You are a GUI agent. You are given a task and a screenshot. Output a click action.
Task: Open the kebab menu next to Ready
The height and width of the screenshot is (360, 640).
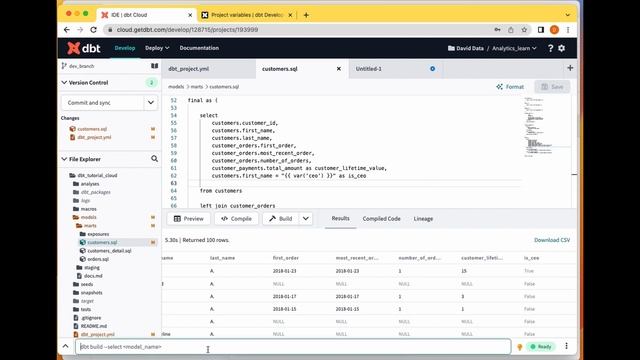click(566, 346)
